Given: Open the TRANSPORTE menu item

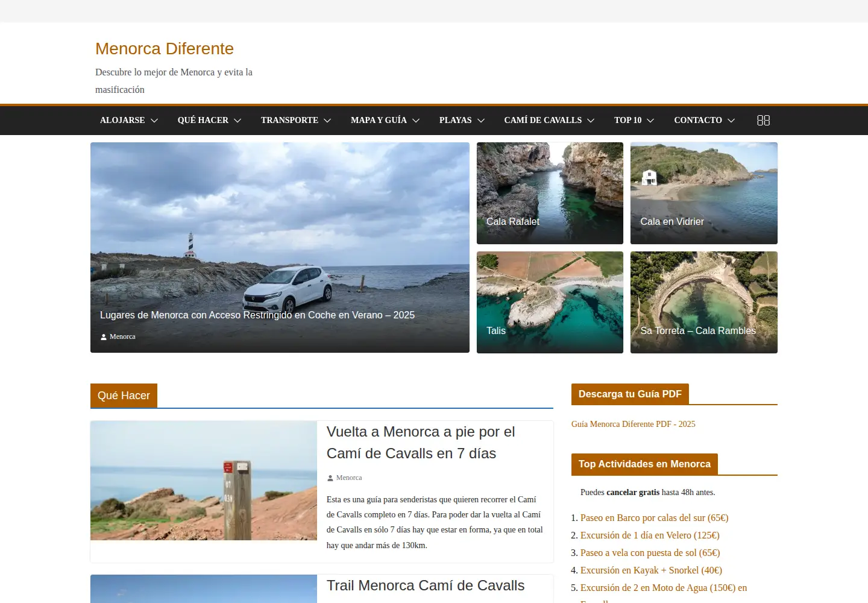Looking at the screenshot, I should tap(289, 120).
